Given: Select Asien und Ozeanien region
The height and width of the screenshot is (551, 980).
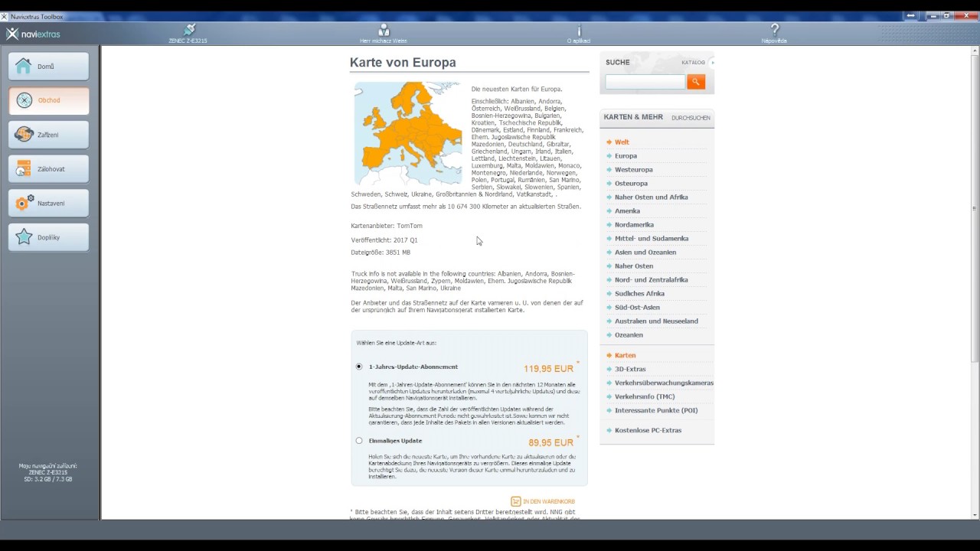Looking at the screenshot, I should [x=645, y=253].
